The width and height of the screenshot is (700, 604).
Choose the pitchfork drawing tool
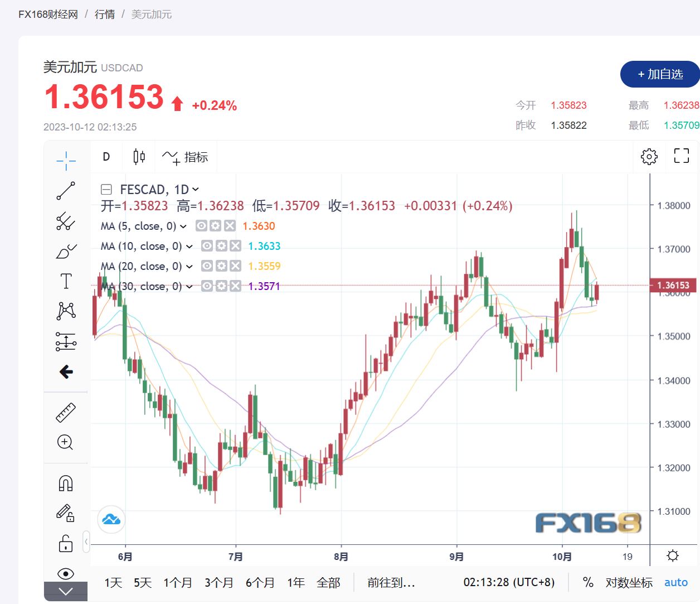pyautogui.click(x=66, y=221)
